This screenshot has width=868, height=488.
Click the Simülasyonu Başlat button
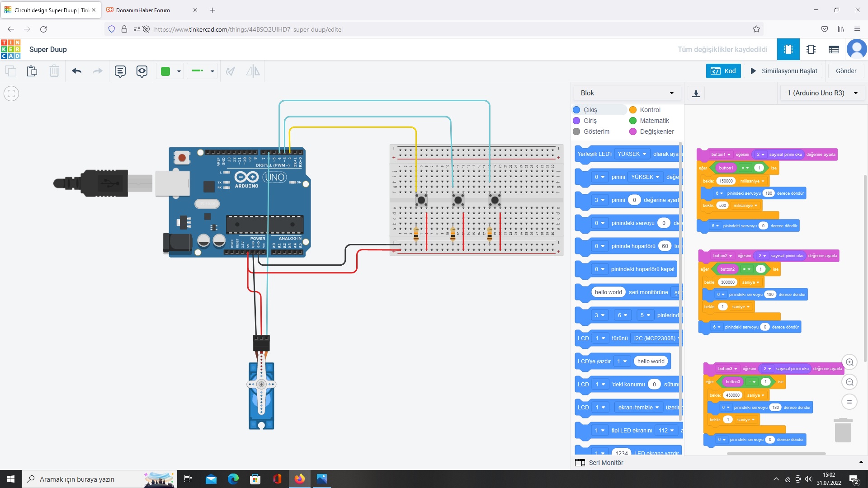coord(784,71)
